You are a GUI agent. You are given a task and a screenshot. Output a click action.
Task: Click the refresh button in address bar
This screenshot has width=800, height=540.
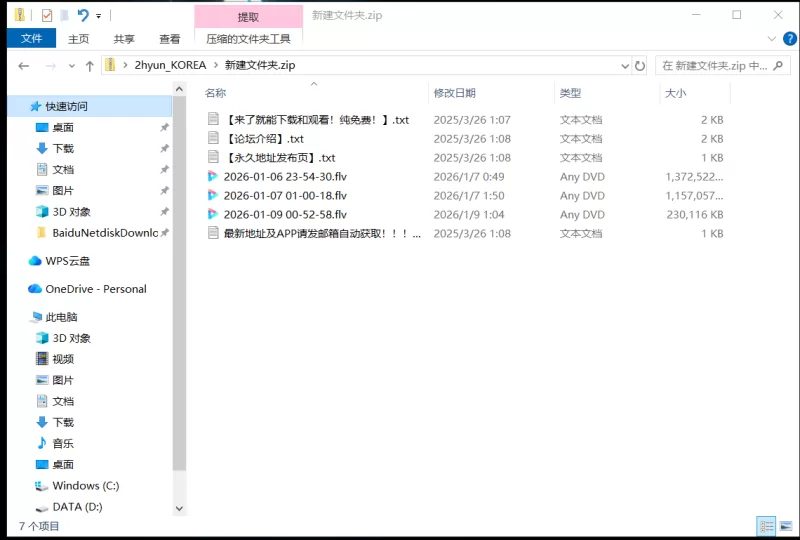point(640,66)
